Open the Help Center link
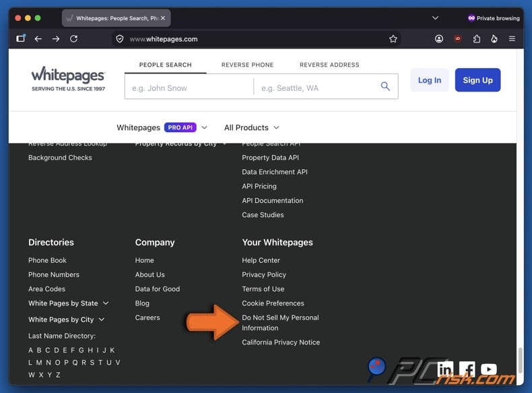This screenshot has height=393, width=532. point(261,260)
